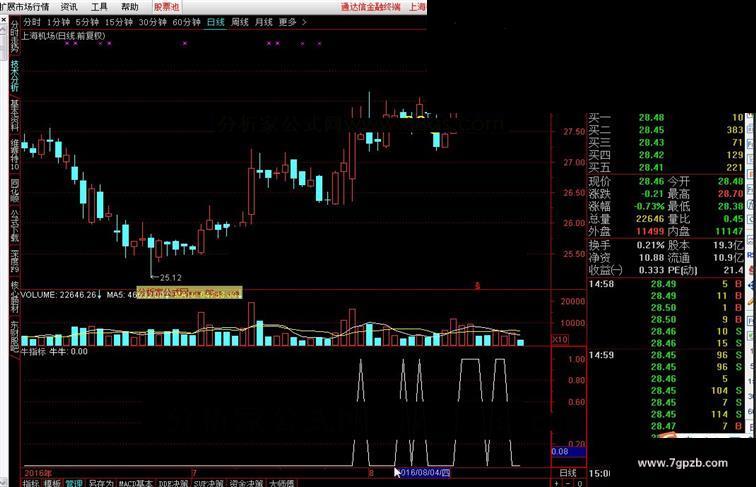756x487 pixels.
Task: Click the 最高 value 28.70
Action: point(730,194)
